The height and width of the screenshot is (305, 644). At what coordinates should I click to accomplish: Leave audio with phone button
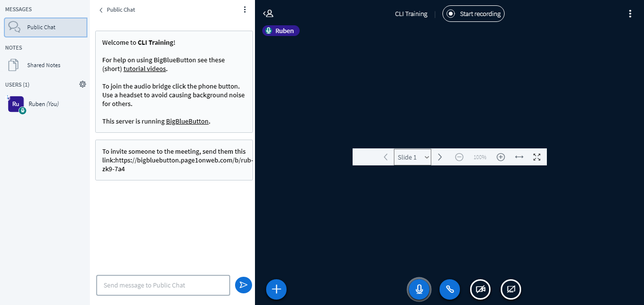[450, 289]
